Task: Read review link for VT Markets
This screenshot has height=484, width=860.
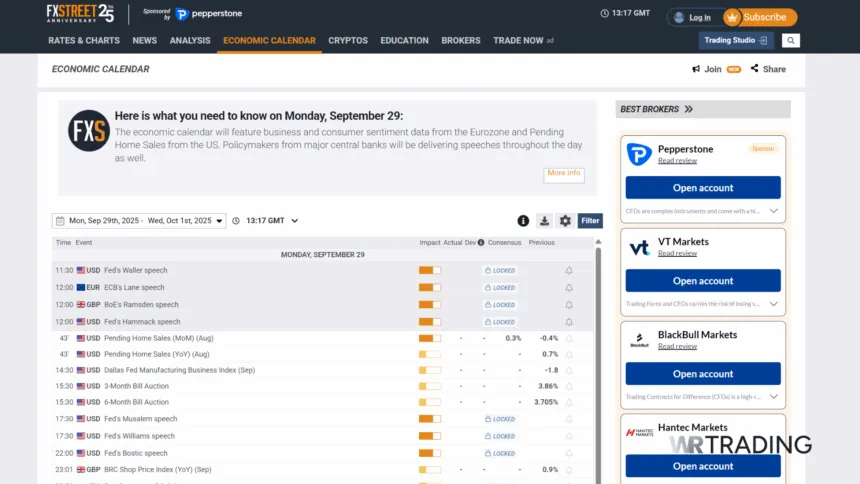Action: [677, 254]
